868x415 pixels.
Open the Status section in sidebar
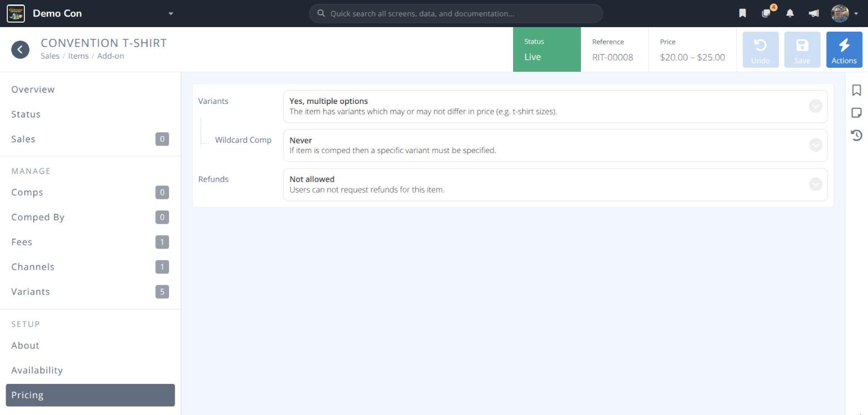[90, 114]
